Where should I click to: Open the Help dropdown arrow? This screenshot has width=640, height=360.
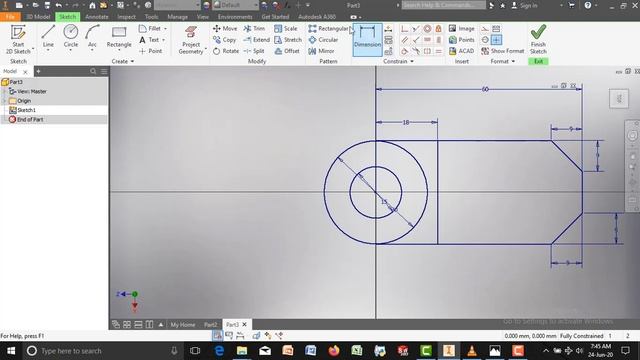coord(597,6)
